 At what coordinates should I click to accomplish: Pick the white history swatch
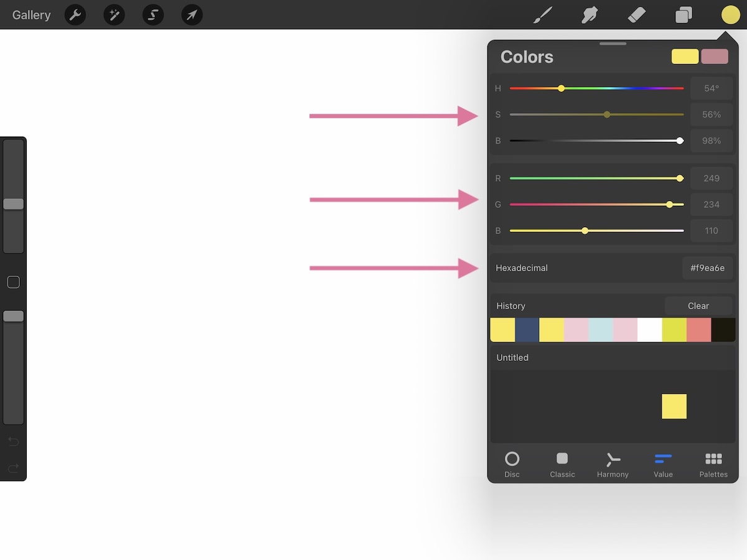(x=650, y=330)
